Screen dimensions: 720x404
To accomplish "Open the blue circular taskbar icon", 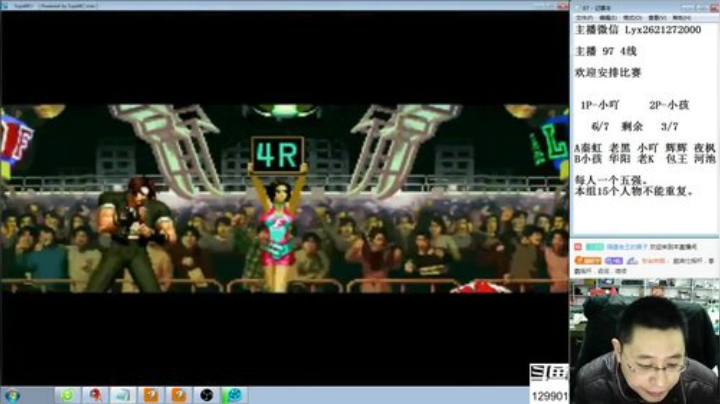I will [235, 395].
